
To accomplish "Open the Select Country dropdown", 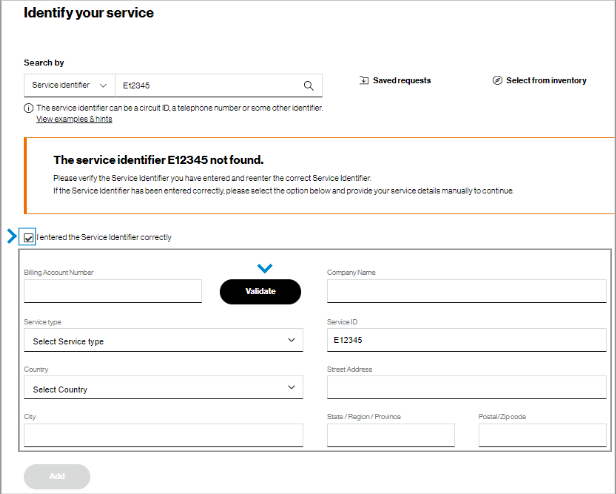I will (x=163, y=388).
